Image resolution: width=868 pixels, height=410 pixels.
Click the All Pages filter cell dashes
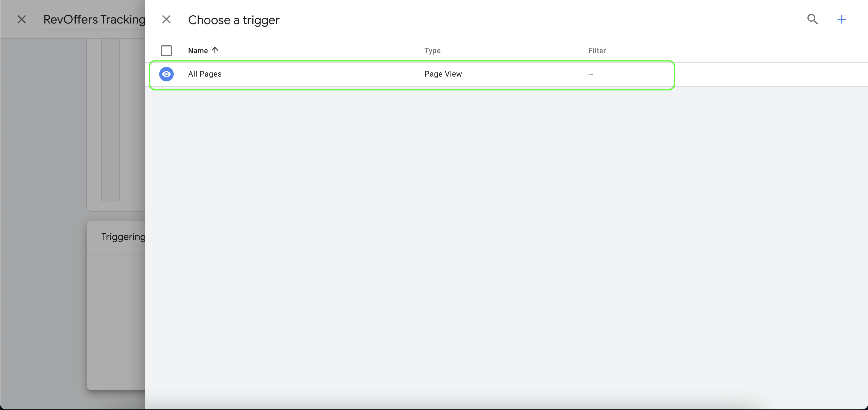[x=590, y=74]
